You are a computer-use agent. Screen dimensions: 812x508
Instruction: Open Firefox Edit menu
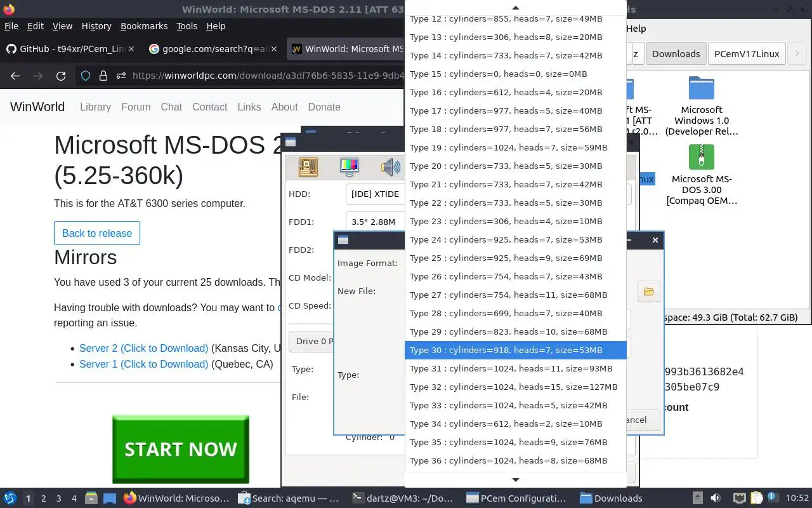tap(36, 26)
